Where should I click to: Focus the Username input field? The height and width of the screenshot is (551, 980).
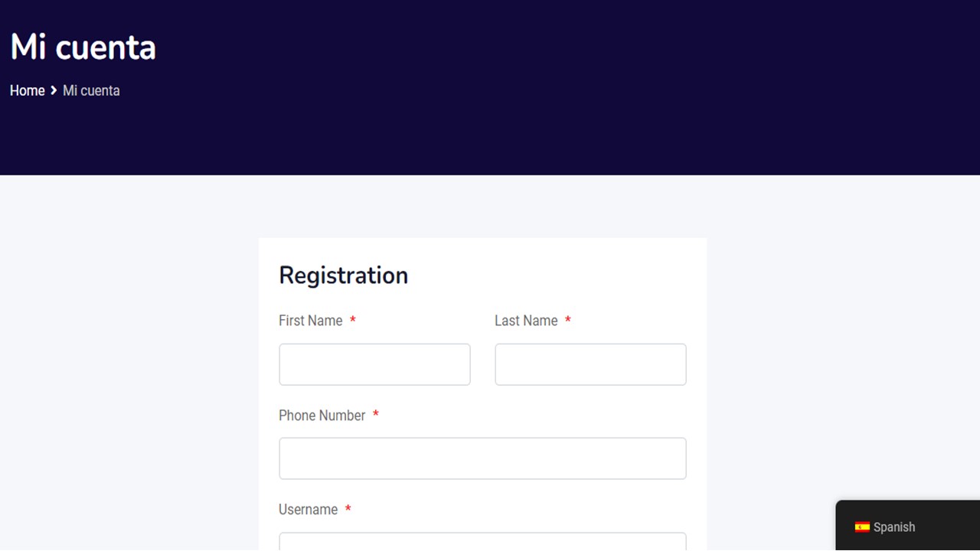(482, 543)
